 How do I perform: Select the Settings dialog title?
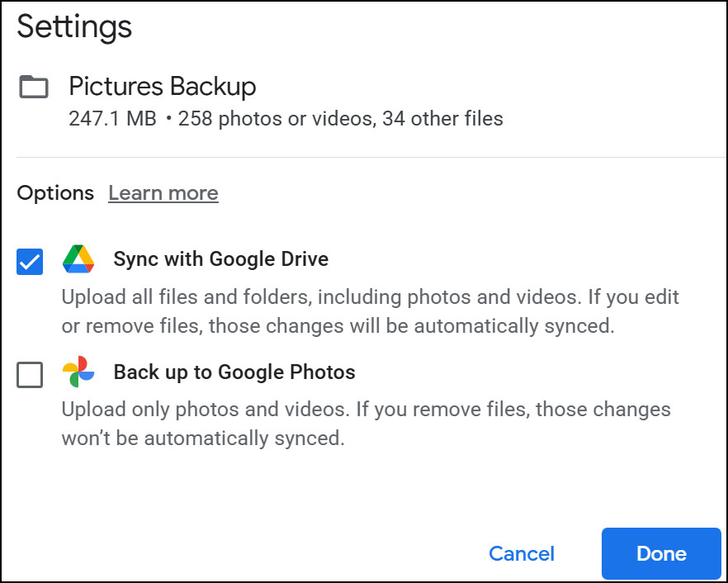(73, 26)
